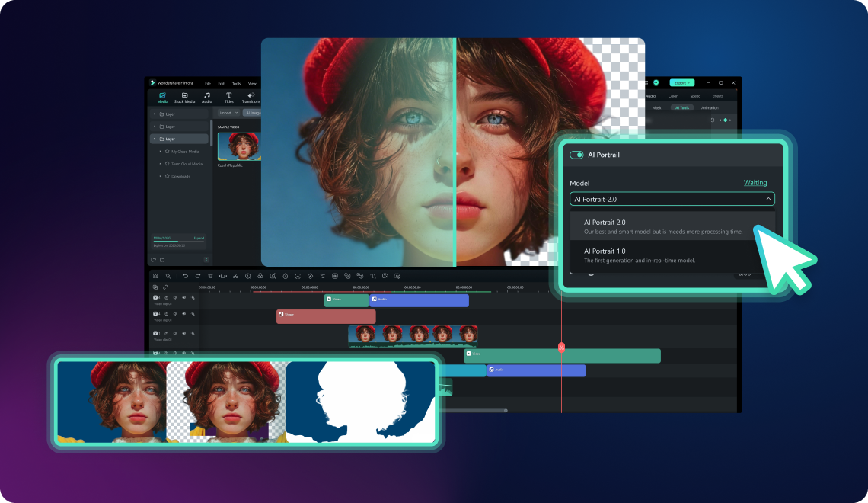Open the Transitions tab
868x503 pixels.
pyautogui.click(x=251, y=98)
